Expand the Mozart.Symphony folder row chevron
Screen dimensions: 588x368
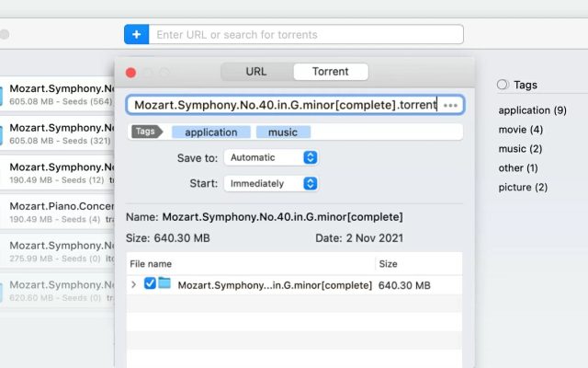pos(133,284)
